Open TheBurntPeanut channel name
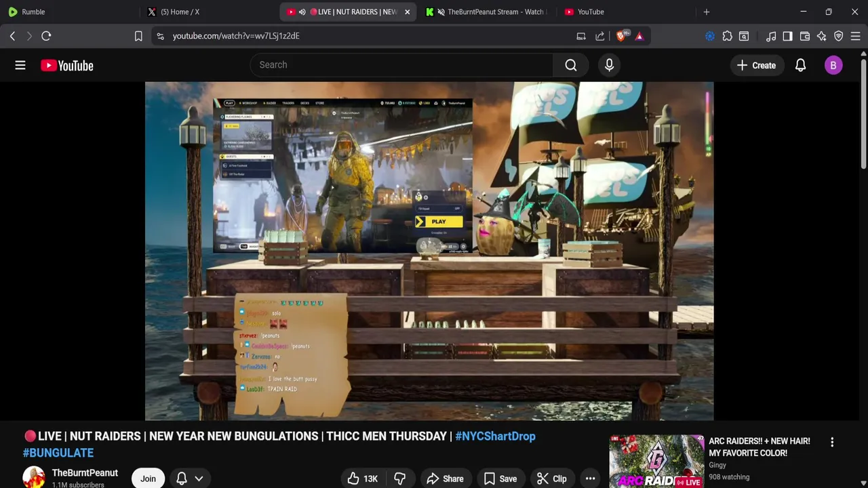The width and height of the screenshot is (868, 488). [85, 473]
